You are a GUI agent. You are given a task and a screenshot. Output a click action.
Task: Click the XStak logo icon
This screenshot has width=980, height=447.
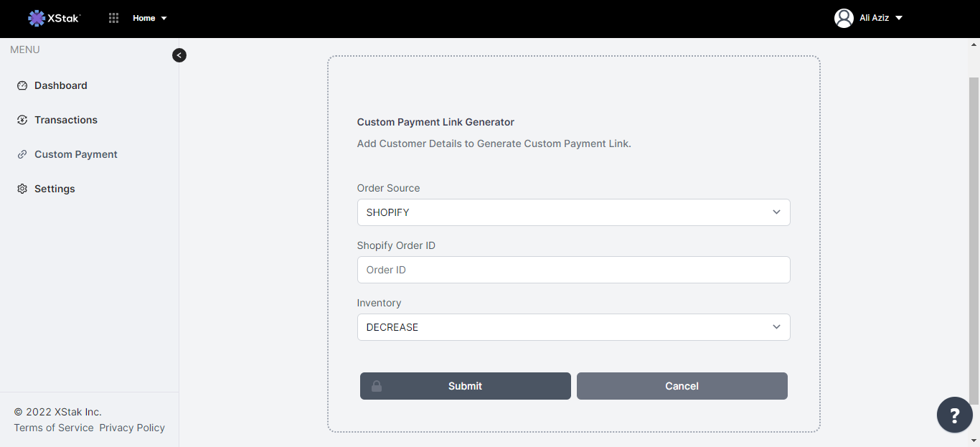coord(37,18)
